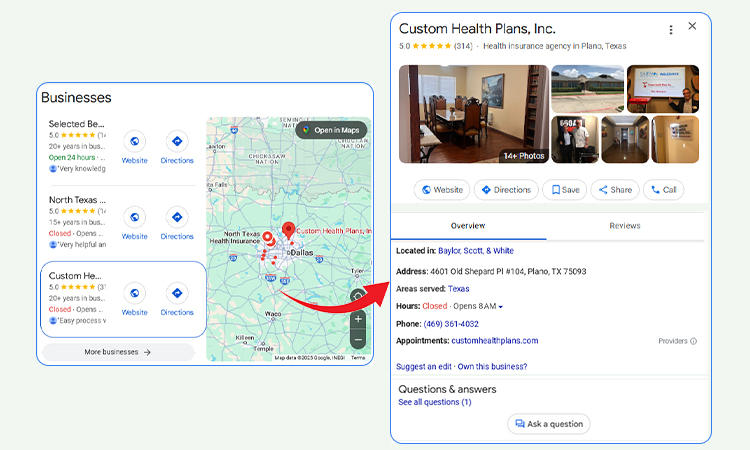Click the Ask a question button

point(549,424)
